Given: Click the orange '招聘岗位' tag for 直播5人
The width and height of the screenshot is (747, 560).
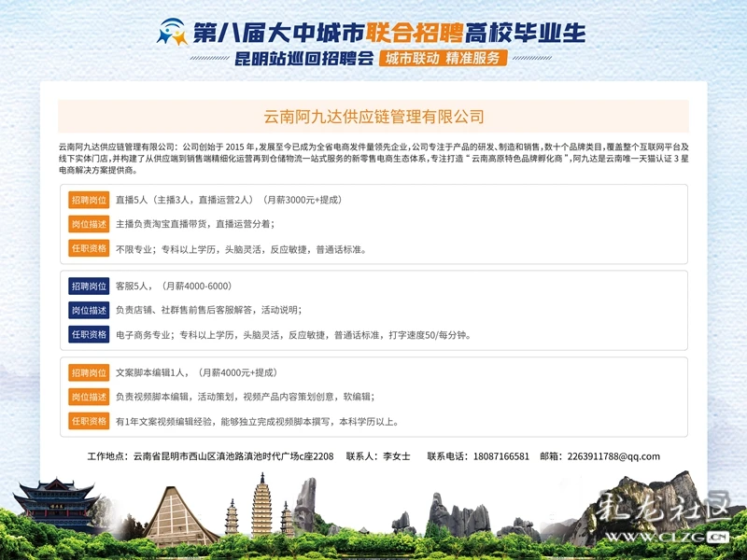Looking at the screenshot, I should point(89,200).
